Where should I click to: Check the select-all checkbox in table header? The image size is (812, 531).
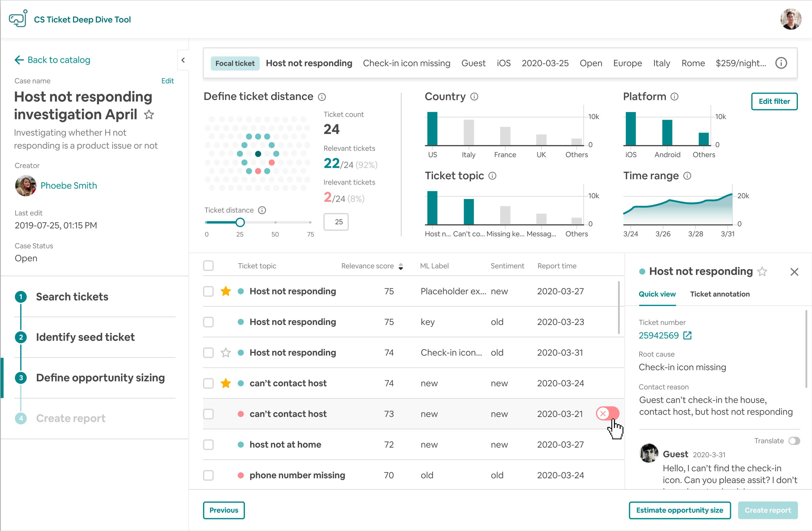[208, 266]
